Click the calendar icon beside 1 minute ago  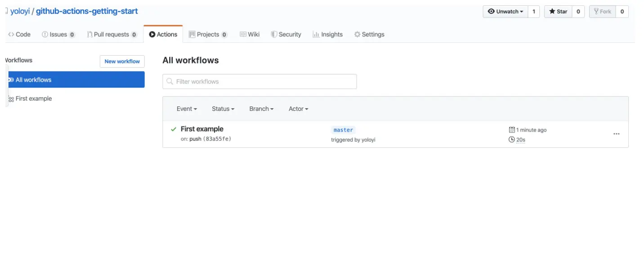tap(512, 130)
